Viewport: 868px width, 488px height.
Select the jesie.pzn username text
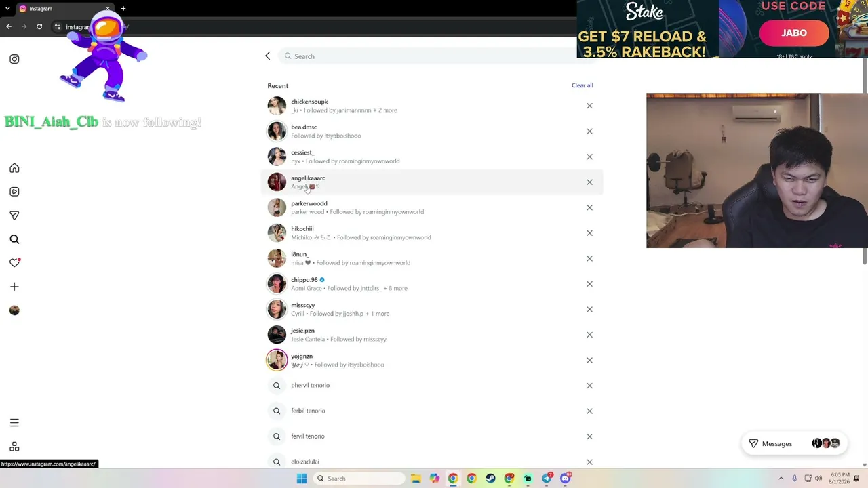tap(302, 331)
